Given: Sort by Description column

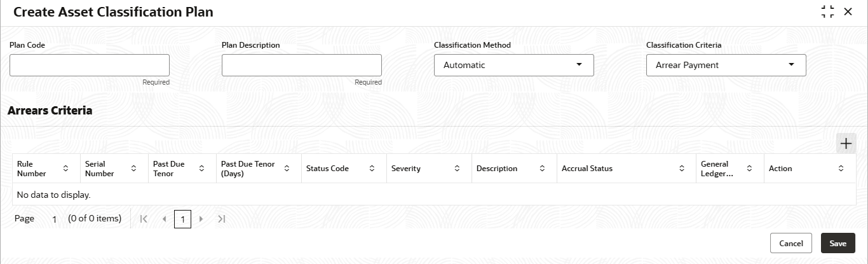Looking at the screenshot, I should [x=542, y=169].
